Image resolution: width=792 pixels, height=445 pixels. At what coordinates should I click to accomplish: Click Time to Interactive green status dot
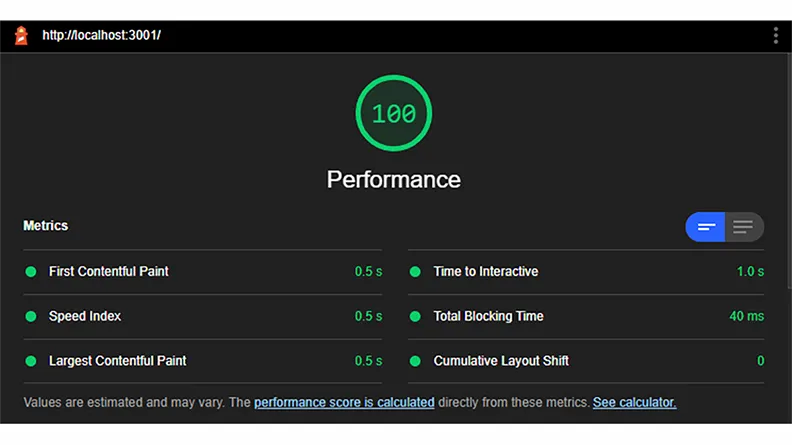pyautogui.click(x=415, y=272)
